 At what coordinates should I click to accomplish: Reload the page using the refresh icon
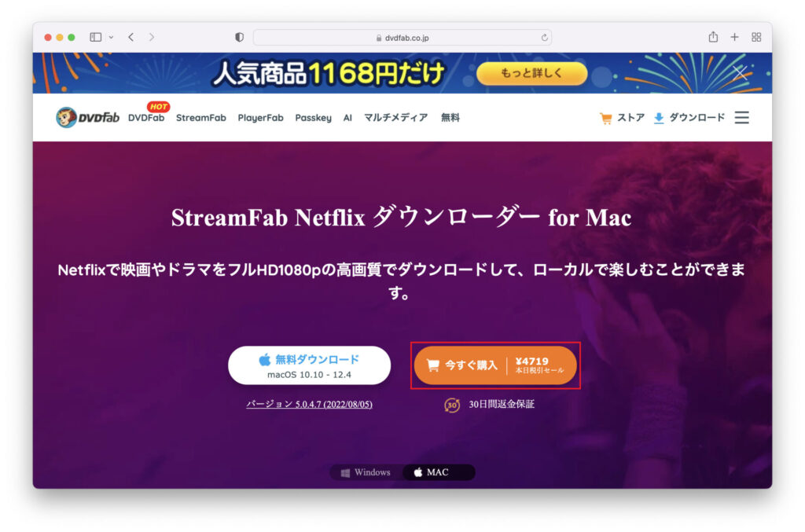tap(544, 38)
